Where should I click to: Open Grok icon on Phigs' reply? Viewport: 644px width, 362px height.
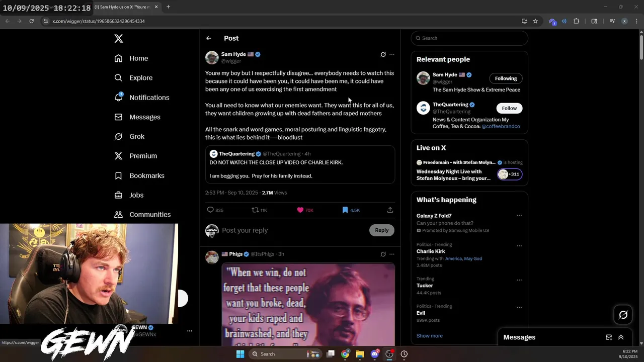[x=383, y=254]
